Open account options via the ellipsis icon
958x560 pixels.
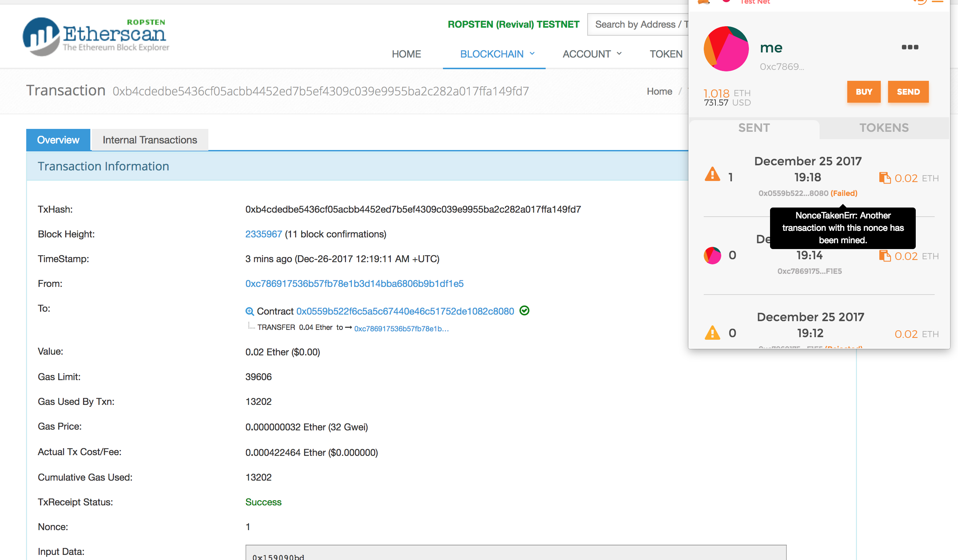910,47
